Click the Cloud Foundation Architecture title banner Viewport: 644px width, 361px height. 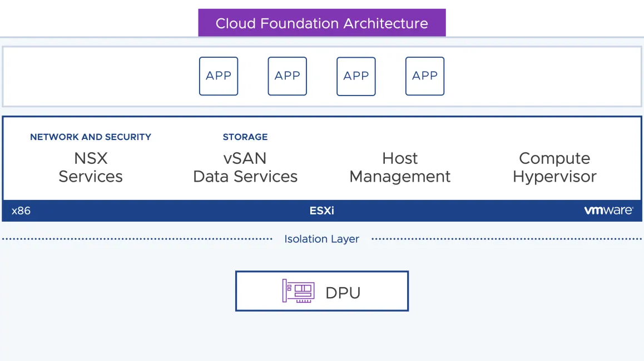322,23
